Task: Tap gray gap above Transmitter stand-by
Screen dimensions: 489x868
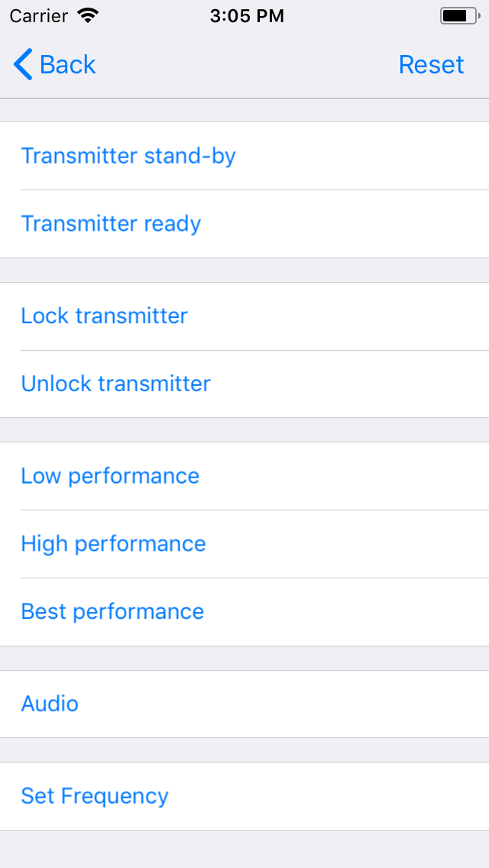Action: click(244, 110)
